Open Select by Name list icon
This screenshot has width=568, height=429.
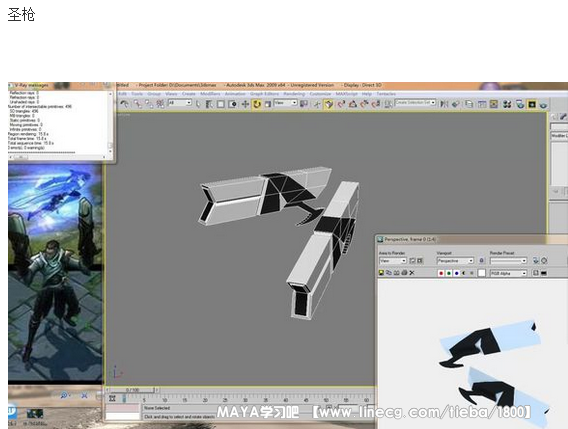pos(209,104)
